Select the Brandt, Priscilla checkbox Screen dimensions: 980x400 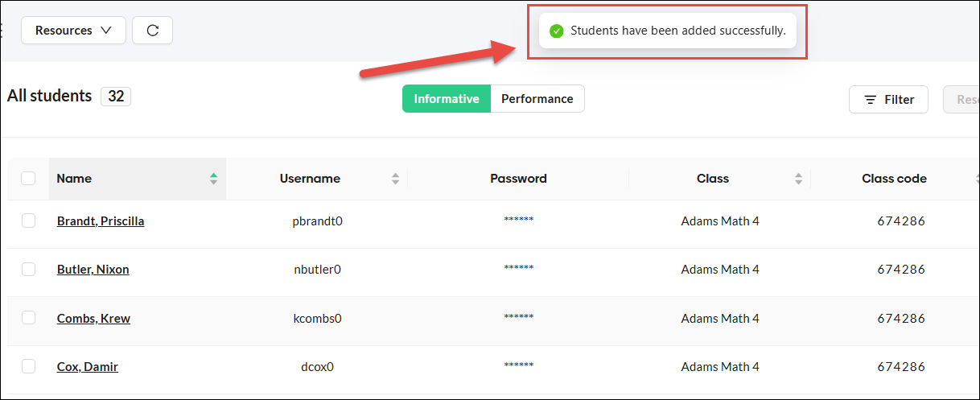point(28,221)
